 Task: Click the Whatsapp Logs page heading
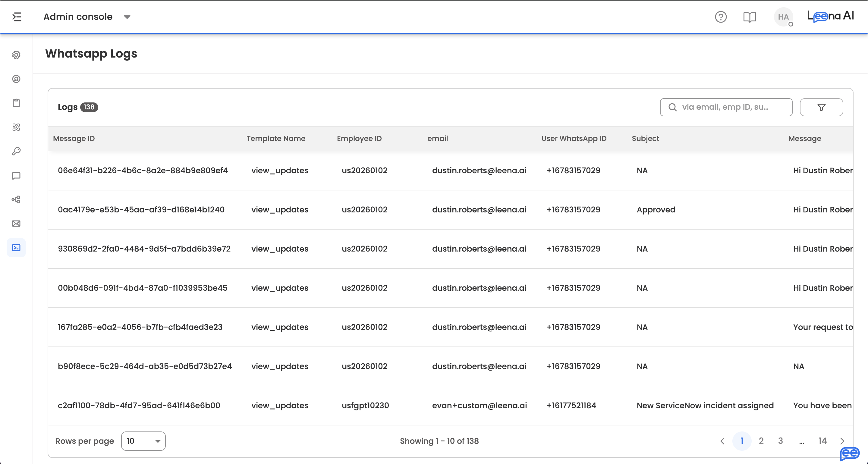coord(91,54)
